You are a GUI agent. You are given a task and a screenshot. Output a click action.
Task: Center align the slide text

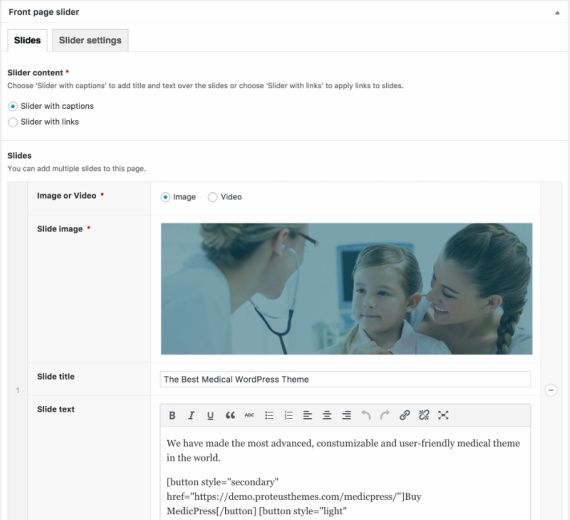coord(327,415)
